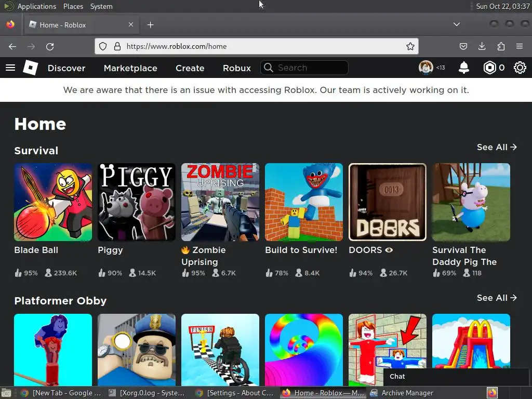Screen dimensions: 532x399
Task: Click the Build to Survive! title
Action: [x=301, y=250]
